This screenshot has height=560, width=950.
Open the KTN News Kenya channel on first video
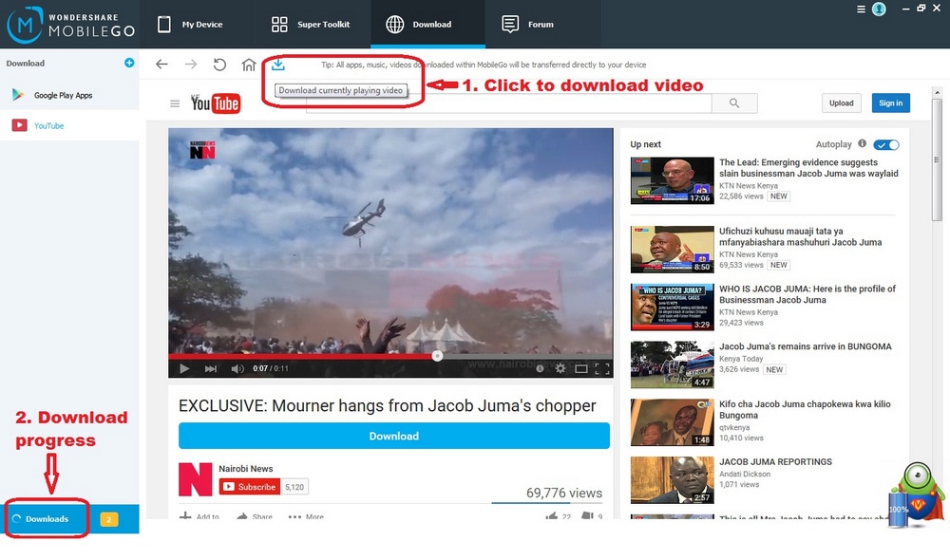[x=749, y=186]
